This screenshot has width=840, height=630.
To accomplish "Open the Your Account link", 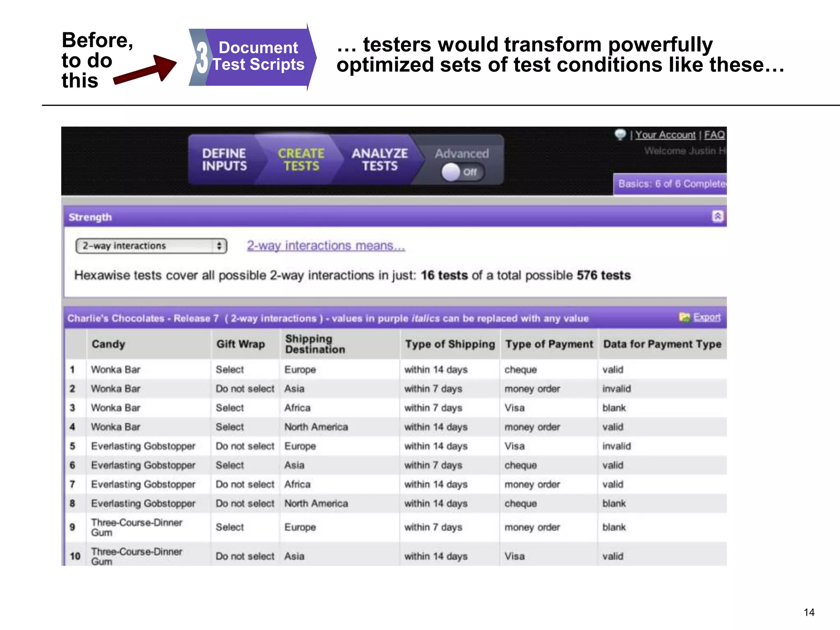I will 665,135.
